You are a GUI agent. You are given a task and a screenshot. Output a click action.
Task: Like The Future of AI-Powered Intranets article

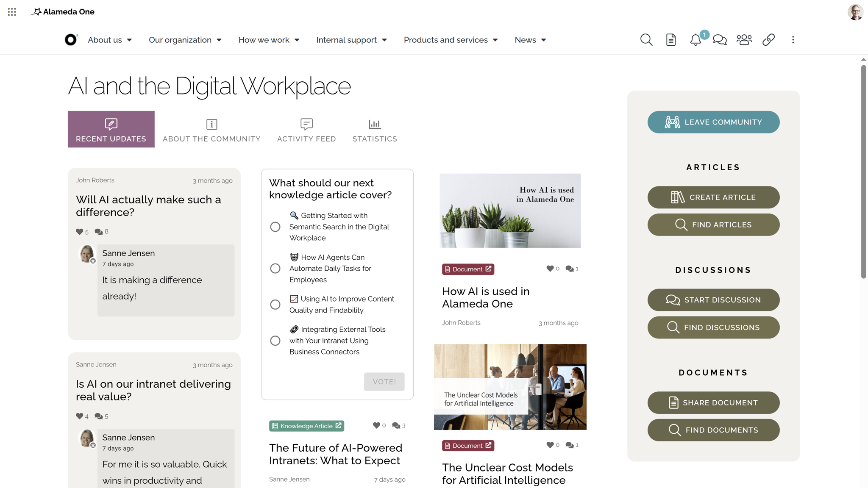pyautogui.click(x=376, y=425)
